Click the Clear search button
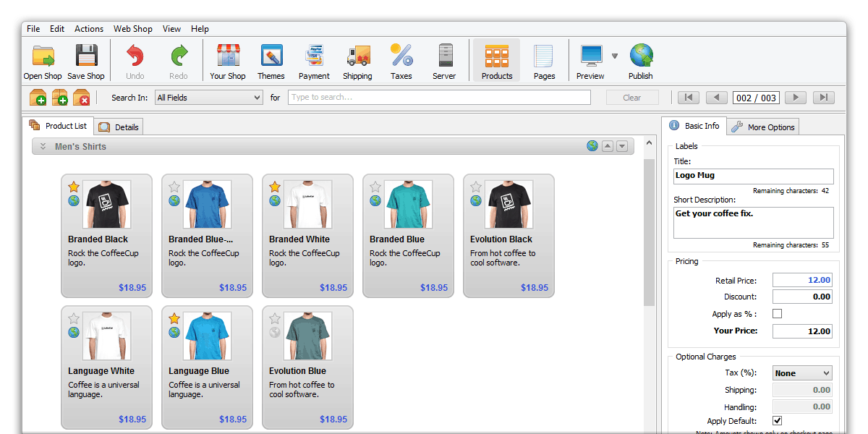 coord(632,98)
